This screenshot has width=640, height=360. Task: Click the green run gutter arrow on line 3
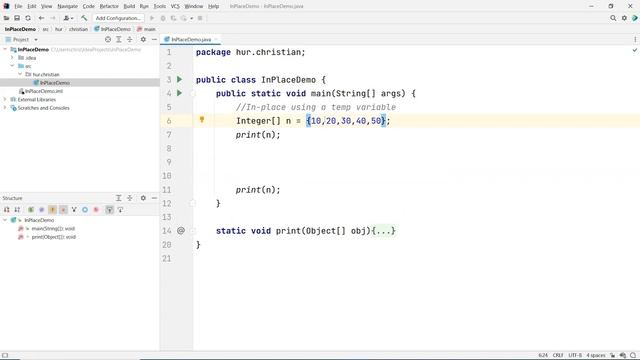(180, 79)
